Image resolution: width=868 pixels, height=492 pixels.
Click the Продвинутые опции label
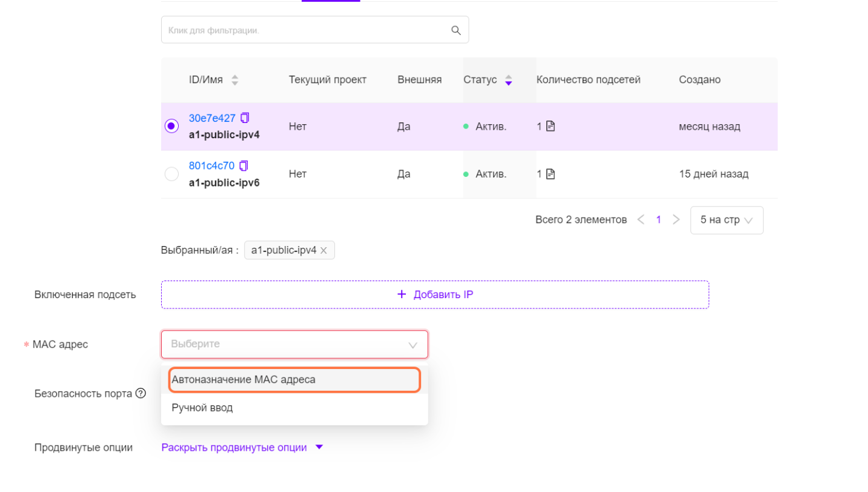pyautogui.click(x=84, y=448)
